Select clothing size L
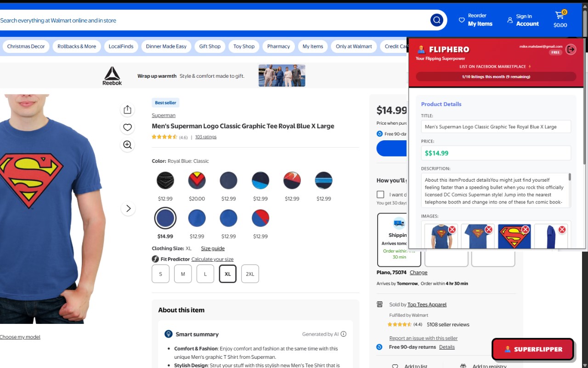588x368 pixels. click(x=205, y=274)
